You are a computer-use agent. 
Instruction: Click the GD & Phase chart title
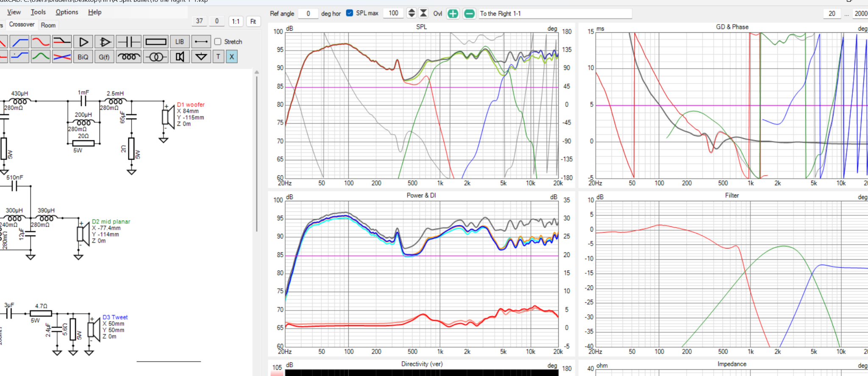click(732, 27)
